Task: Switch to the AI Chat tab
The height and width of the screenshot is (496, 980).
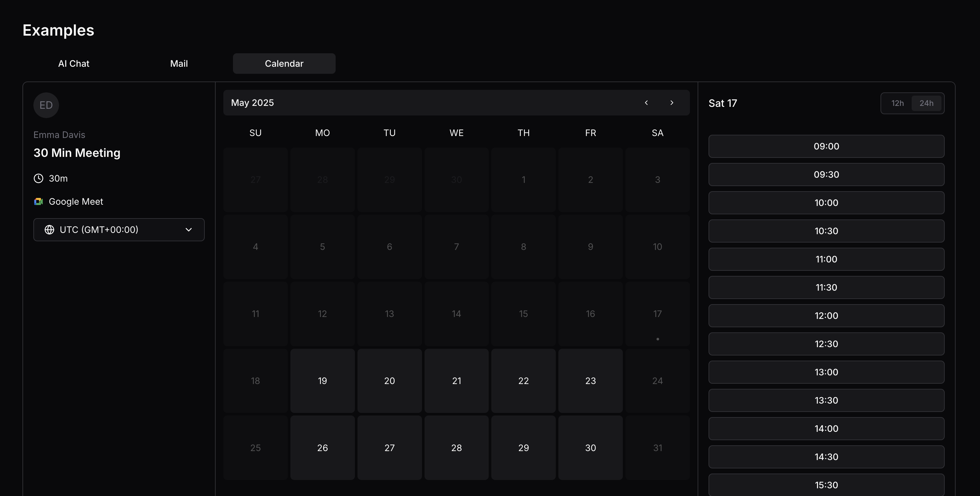Action: pos(73,64)
